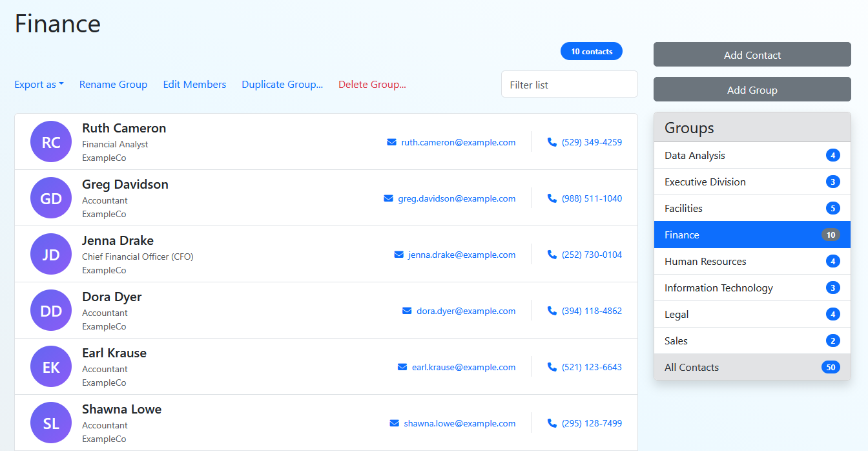Select the Legal group
The image size is (868, 451).
752,314
